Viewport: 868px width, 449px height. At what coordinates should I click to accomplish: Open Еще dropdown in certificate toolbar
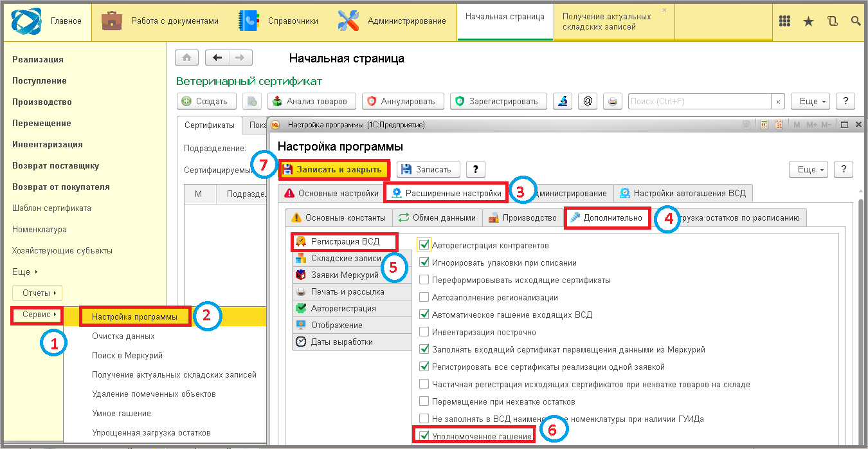[811, 101]
